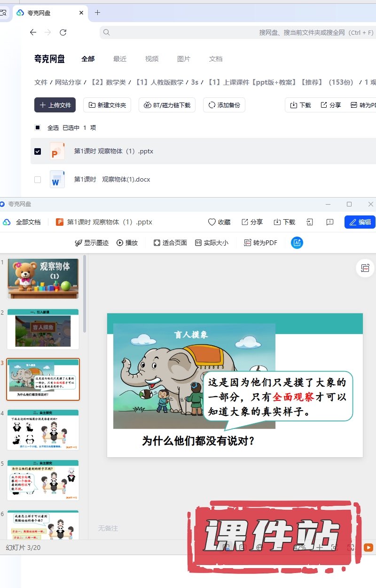Select slide 4 thumbnail with pandas
The image size is (376, 588).
pyautogui.click(x=43, y=430)
